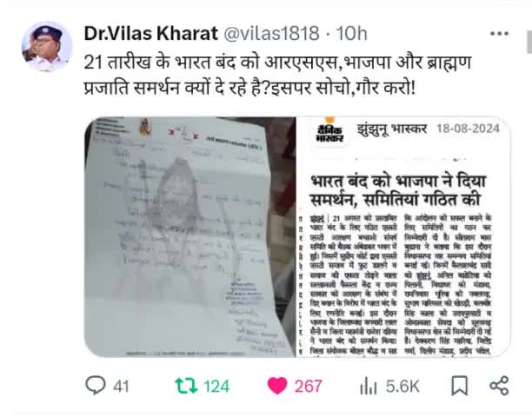The width and height of the screenshot is (532, 417).
Task: Click the gray scrollbar at right edge
Action: 529,42
